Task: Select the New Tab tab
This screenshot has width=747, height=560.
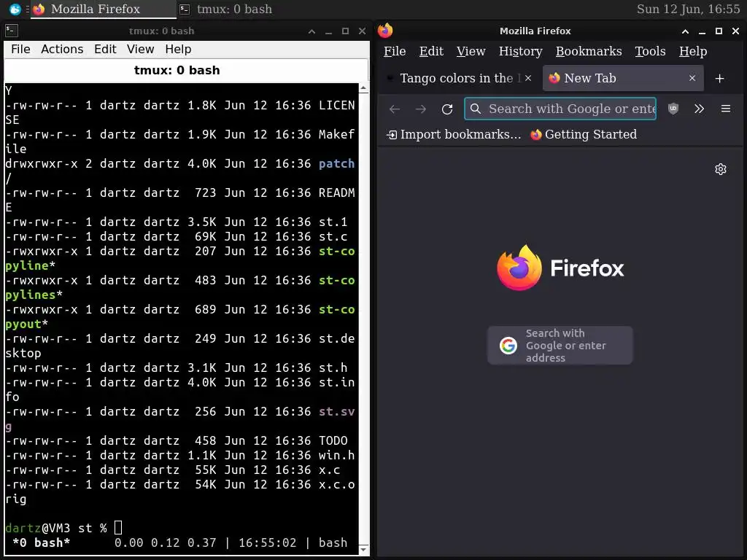Action: click(x=622, y=78)
